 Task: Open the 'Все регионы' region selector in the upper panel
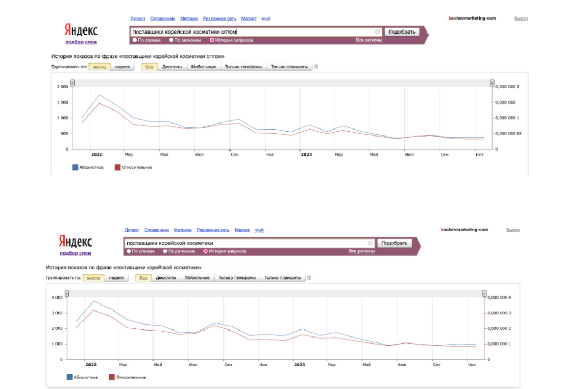368,40
